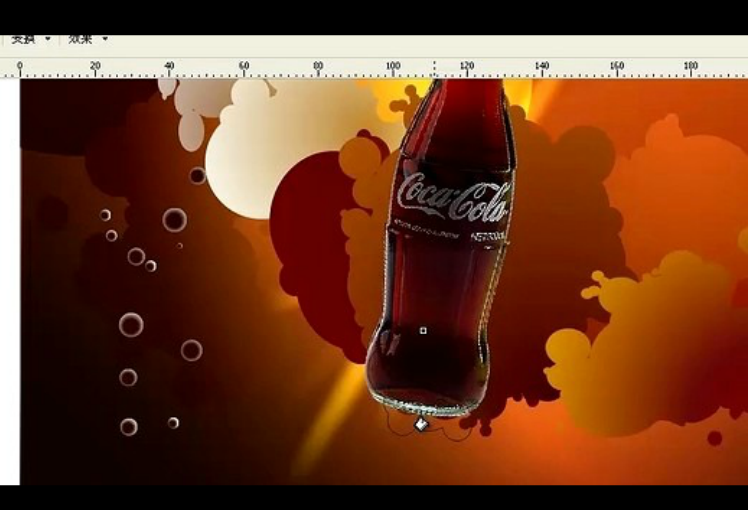Open the 效果 dropdown in the toolbar

click(x=87, y=39)
